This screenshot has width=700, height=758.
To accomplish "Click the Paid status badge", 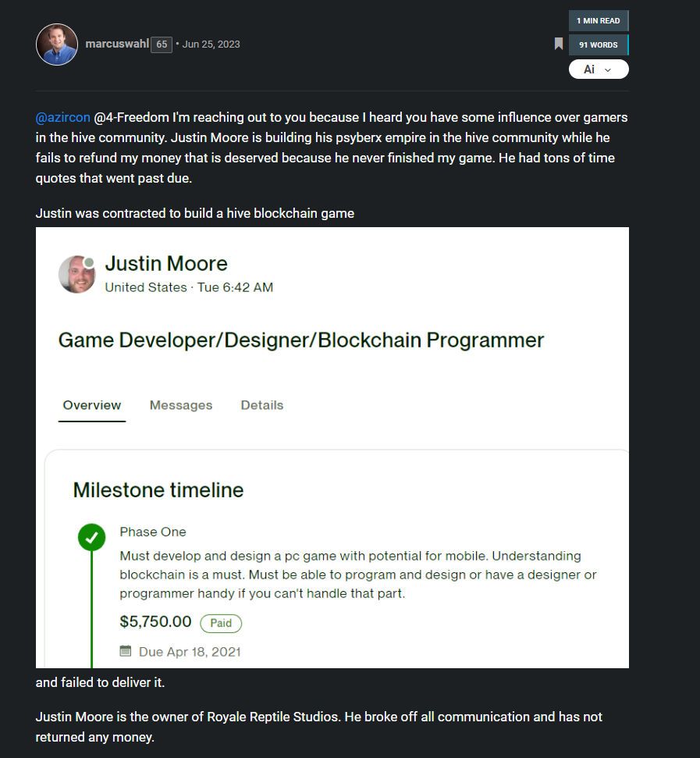I will click(221, 623).
